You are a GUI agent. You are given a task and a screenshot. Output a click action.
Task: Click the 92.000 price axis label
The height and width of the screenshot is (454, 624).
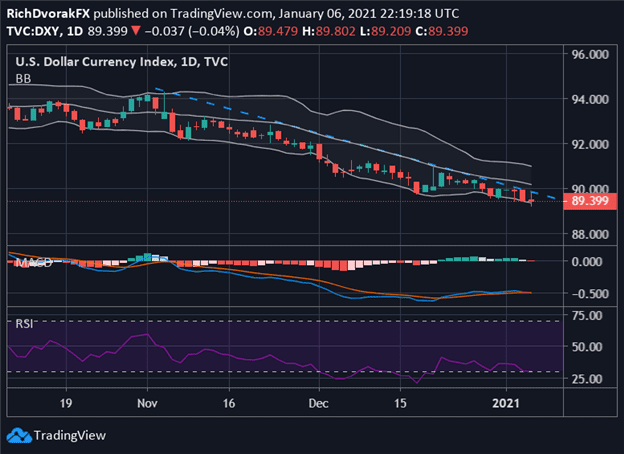tap(590, 144)
